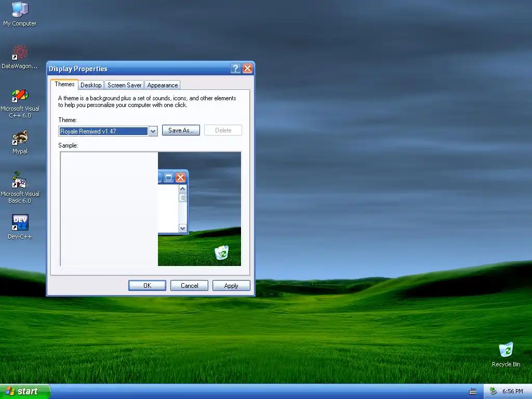Click the Display Properties help button
Viewport: 532px width, 399px height.
(235, 69)
